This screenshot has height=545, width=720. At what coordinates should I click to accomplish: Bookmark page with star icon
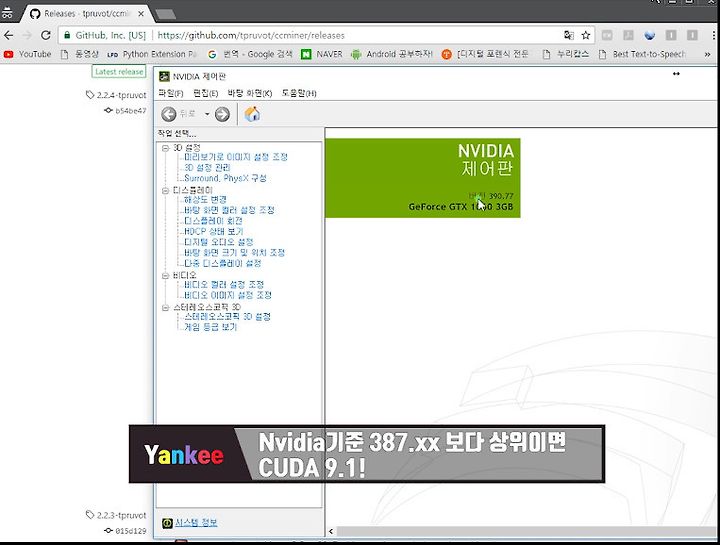click(x=585, y=35)
